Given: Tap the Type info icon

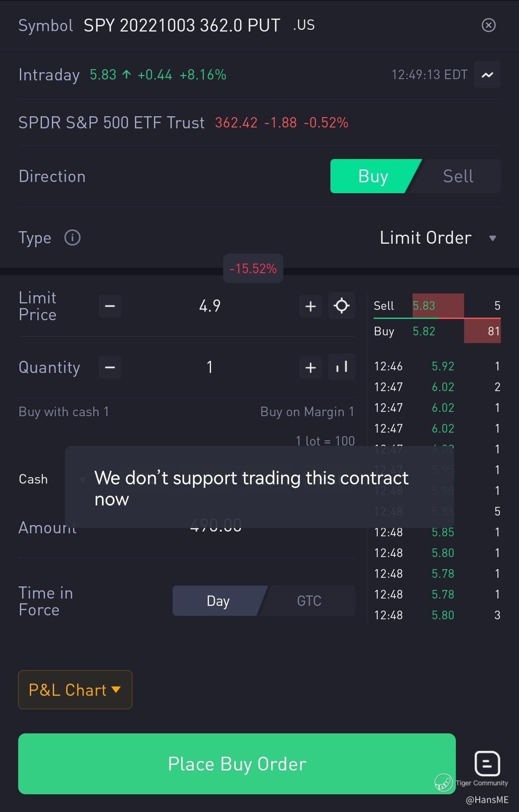Looking at the screenshot, I should [x=72, y=238].
